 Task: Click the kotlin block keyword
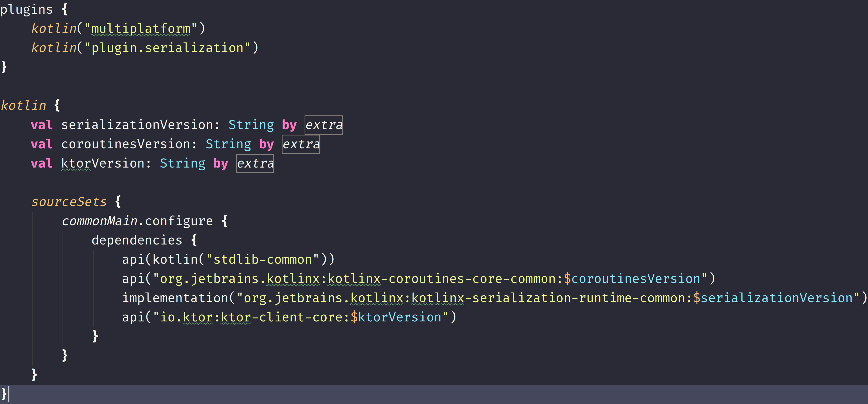pyautogui.click(x=23, y=105)
